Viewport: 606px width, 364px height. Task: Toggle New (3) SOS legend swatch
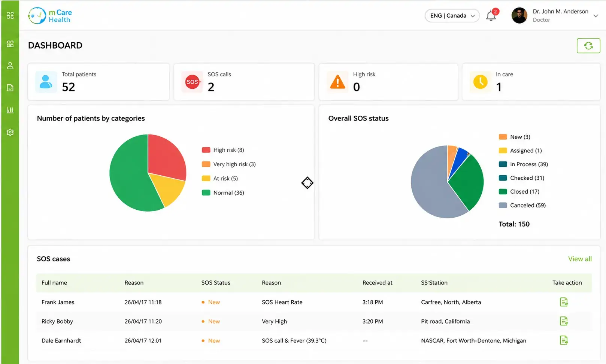[503, 137]
